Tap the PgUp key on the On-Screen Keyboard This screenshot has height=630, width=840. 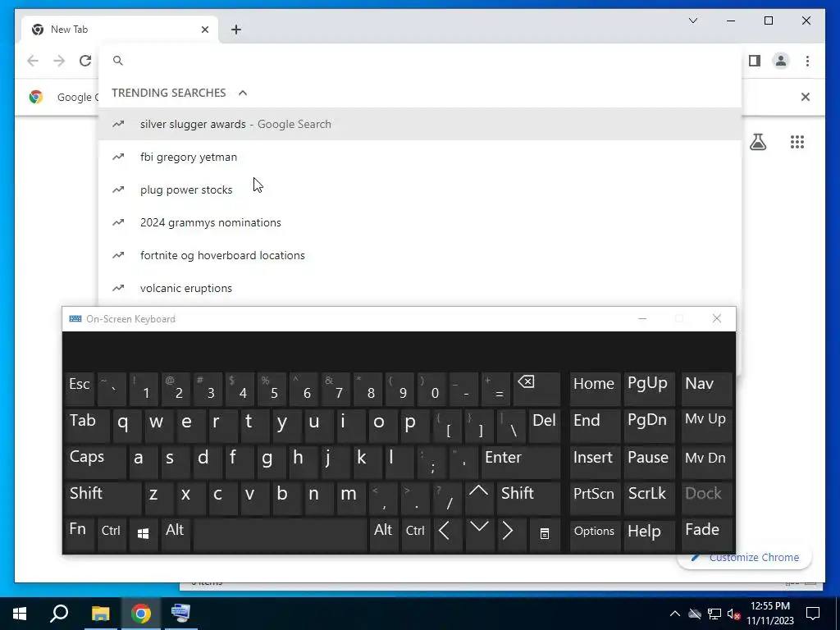point(649,388)
